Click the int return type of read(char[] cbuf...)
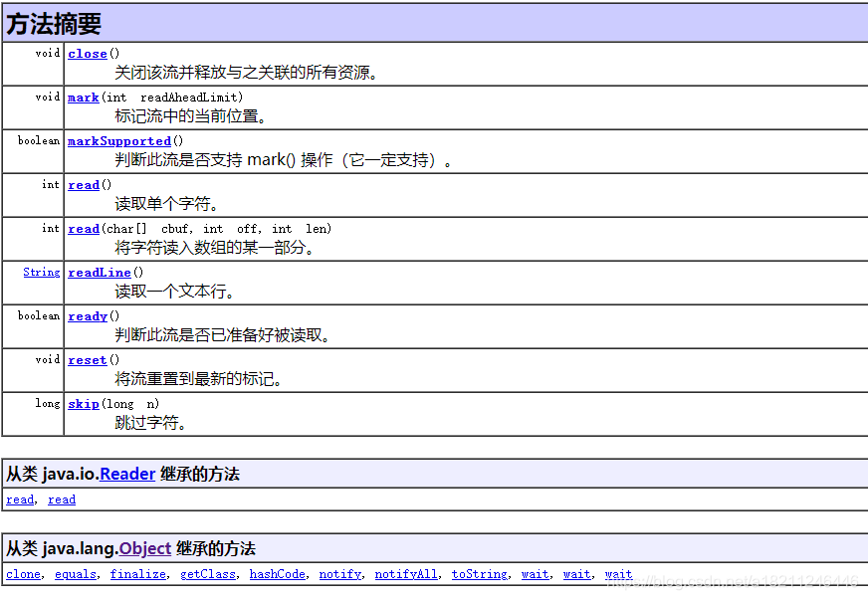 51,228
